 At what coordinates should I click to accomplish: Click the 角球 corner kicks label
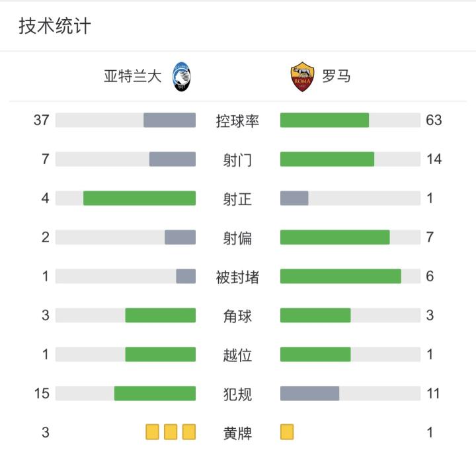pos(237,316)
